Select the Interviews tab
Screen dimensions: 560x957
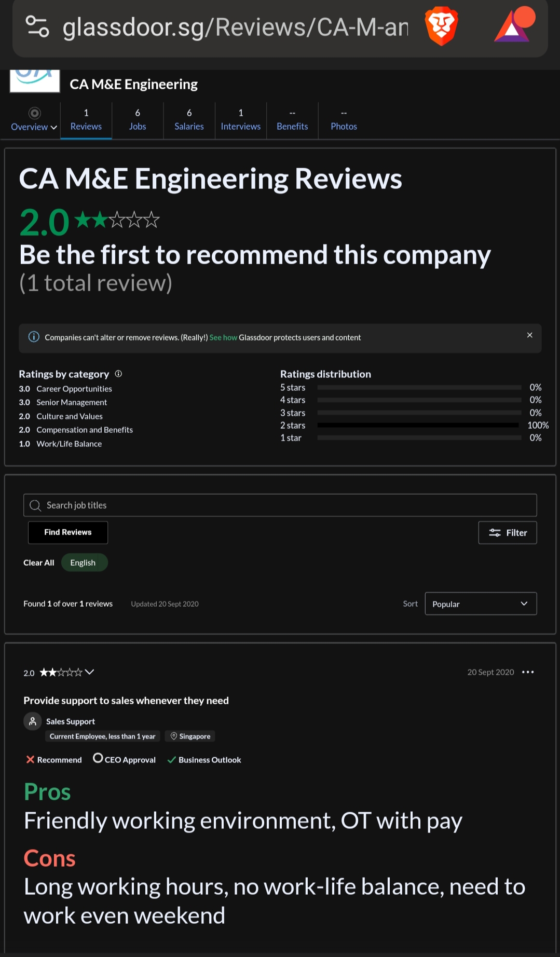coord(241,120)
